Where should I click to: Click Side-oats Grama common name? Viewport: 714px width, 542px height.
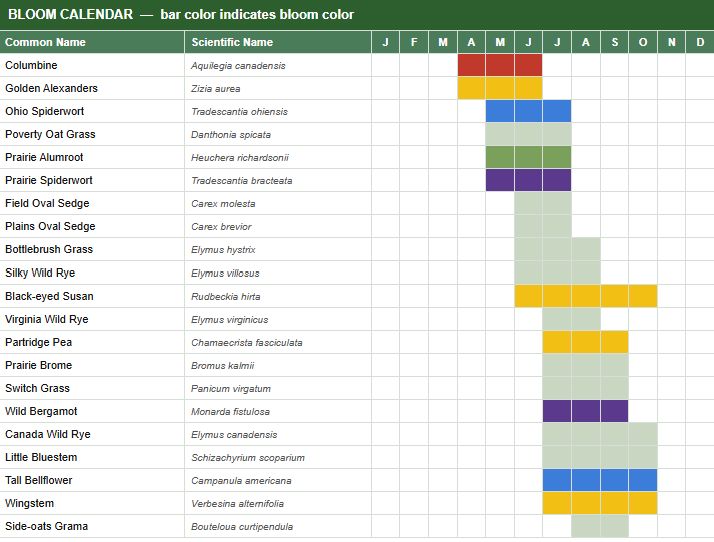46,526
